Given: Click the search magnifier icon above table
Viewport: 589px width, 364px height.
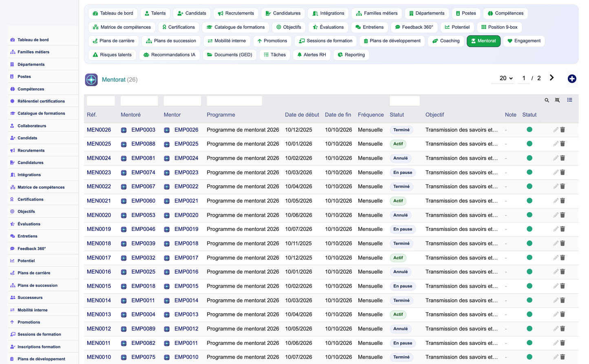Looking at the screenshot, I should tap(547, 100).
